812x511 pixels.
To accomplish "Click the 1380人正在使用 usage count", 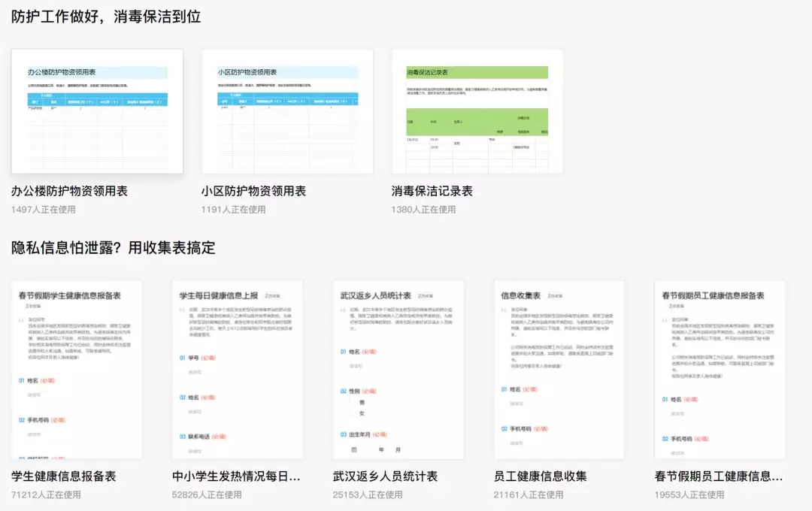I will pos(423,210).
